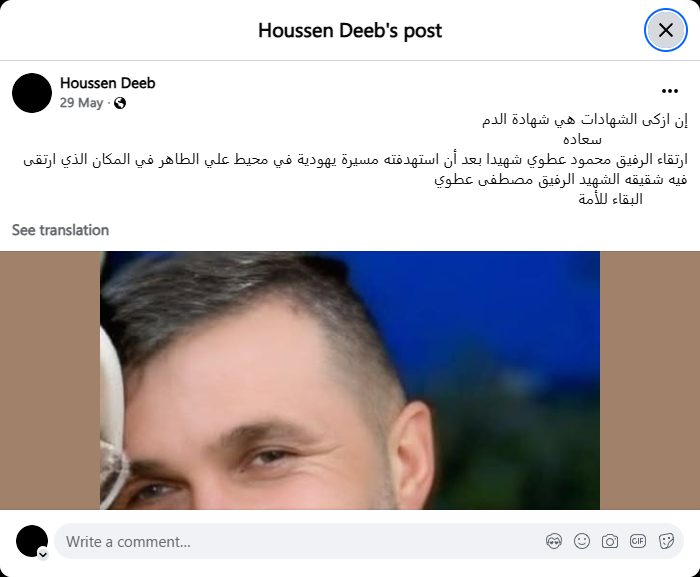Open the man's photo in the post

pos(350,380)
